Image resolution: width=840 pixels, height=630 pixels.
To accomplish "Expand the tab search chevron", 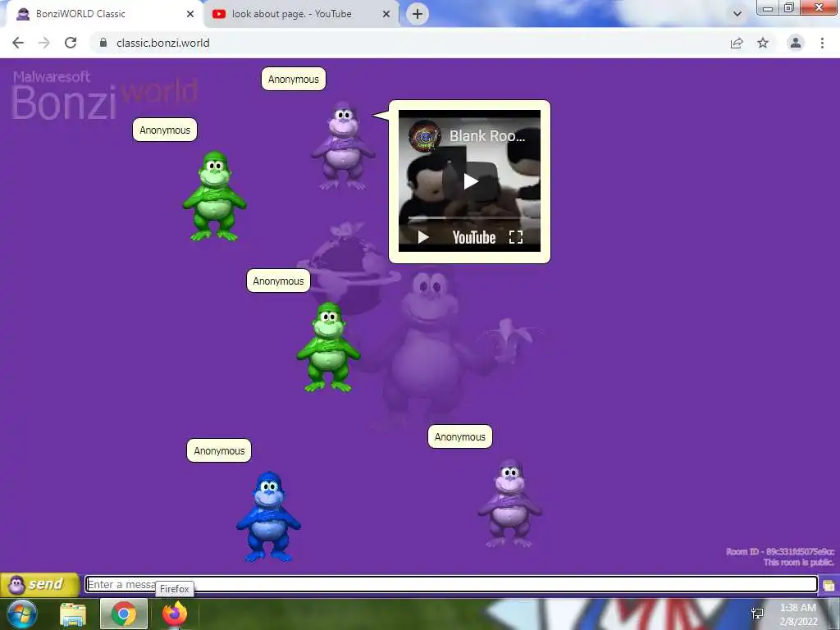I will (x=737, y=14).
